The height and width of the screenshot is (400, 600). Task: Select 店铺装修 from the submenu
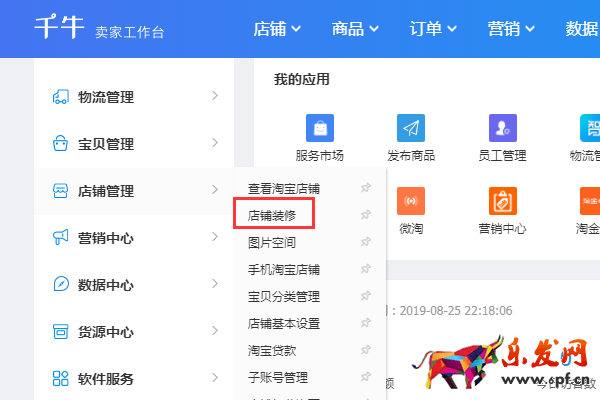(x=273, y=215)
